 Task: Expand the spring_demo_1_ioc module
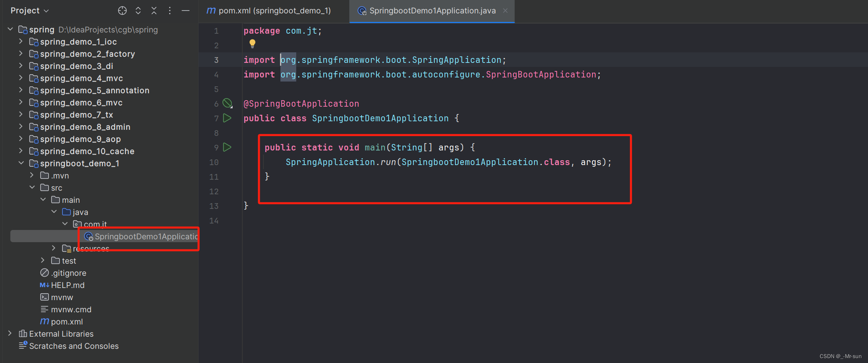coord(21,41)
